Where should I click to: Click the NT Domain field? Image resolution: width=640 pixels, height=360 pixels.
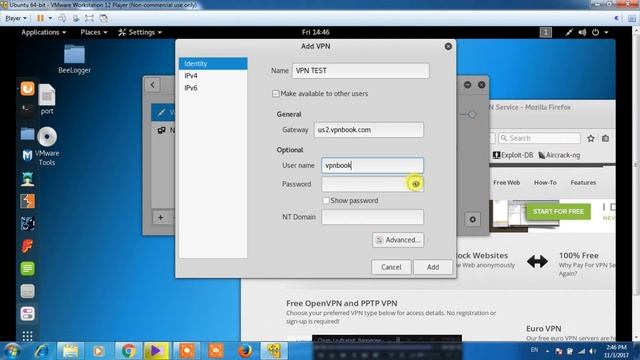coord(372,217)
